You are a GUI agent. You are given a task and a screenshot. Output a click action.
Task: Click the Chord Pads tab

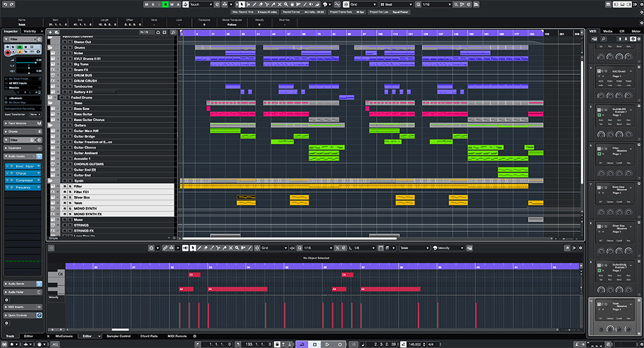click(x=148, y=336)
